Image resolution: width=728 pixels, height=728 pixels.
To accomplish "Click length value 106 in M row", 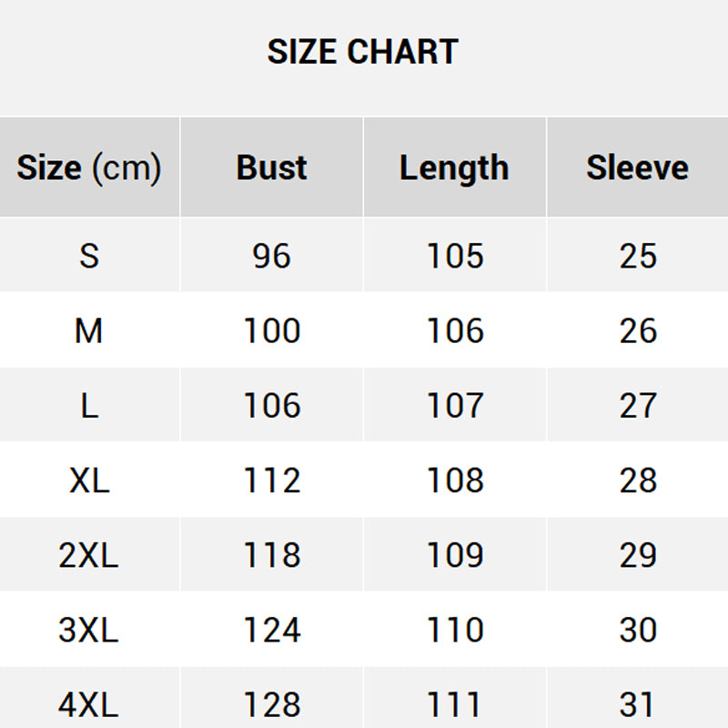I will point(454,331).
